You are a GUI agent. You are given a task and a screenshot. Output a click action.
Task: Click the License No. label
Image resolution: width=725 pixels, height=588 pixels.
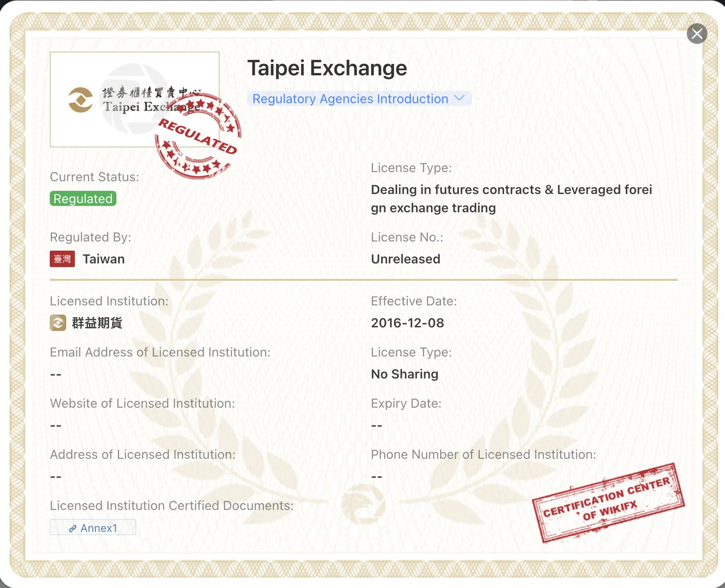(407, 237)
